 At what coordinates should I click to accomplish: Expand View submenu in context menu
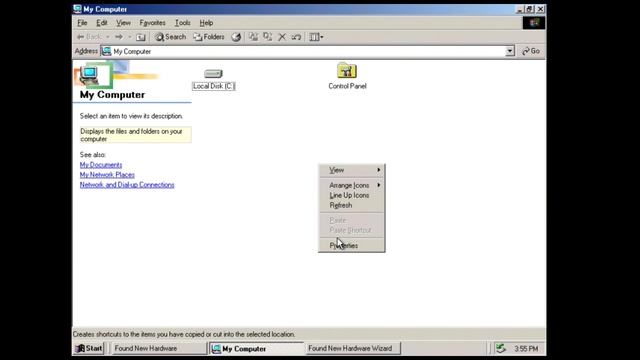tap(351, 170)
